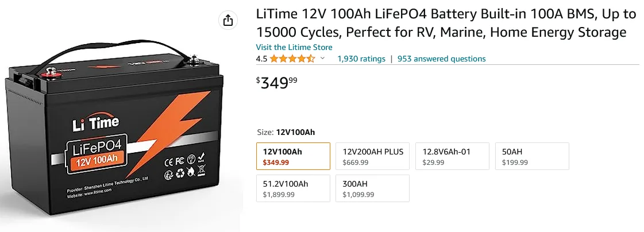
Task: Visit the Litime Store link
Action: (x=294, y=47)
